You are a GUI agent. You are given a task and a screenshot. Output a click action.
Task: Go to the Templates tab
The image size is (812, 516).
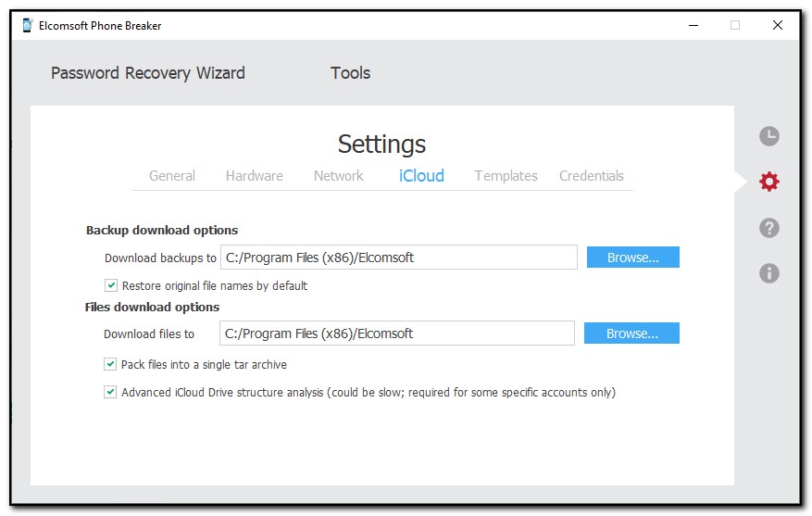point(506,176)
